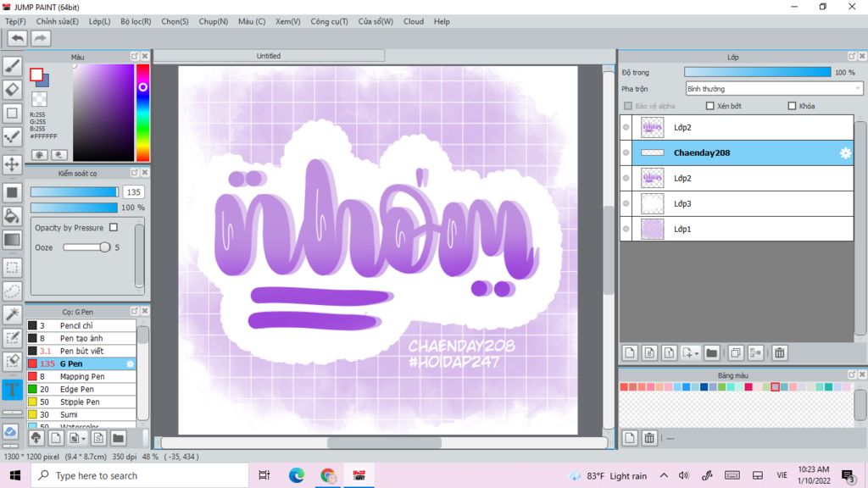Delete the selected layer with trash icon
This screenshot has height=488, width=868.
pos(780,353)
